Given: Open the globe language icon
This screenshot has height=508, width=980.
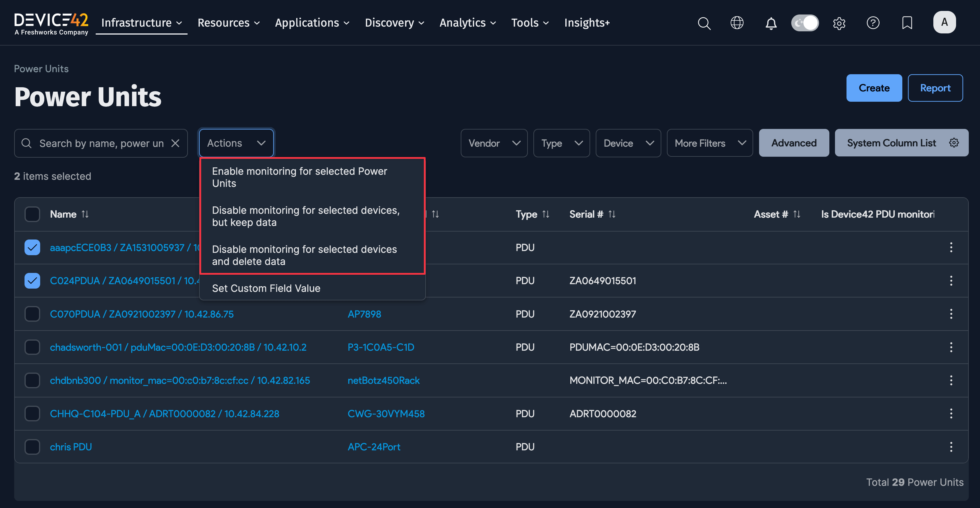Looking at the screenshot, I should tap(737, 23).
